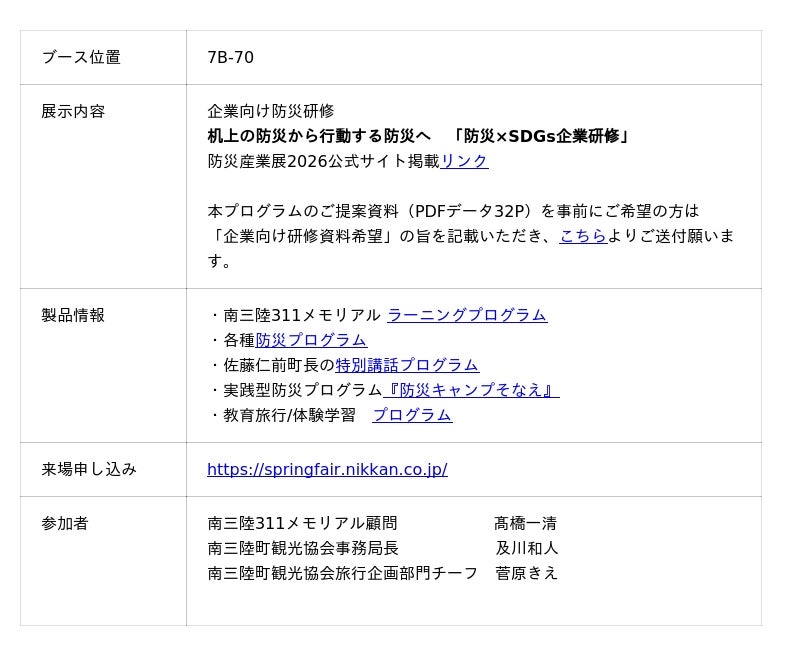
Task: Open the 防災産業展2026 公式サイト掲載 リンク
Action: coord(464,161)
